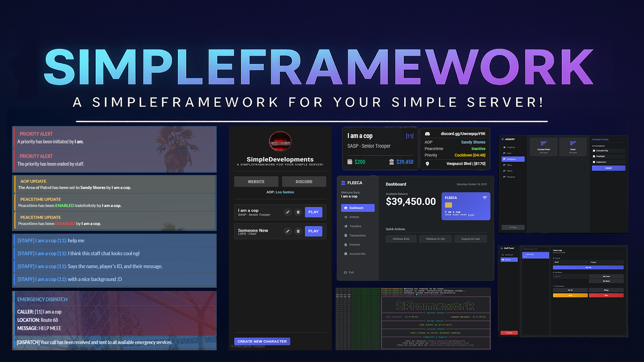Check the Flashlight attachment box
Image resolution: width=644 pixels, height=362 pixels.
(x=594, y=156)
